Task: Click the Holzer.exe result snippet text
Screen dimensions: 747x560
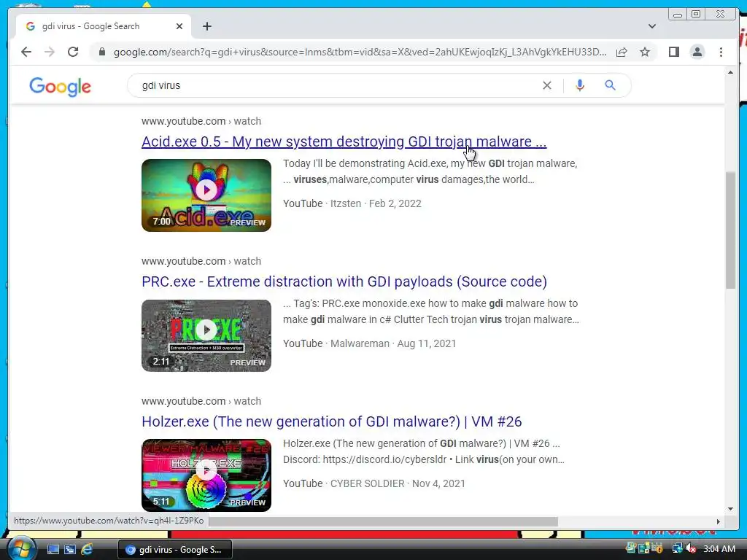Action: (x=424, y=451)
